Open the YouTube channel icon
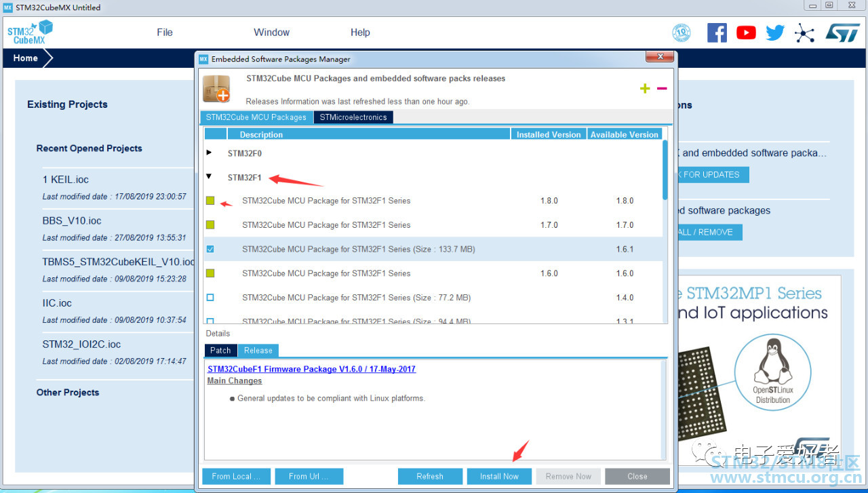868x493 pixels. [x=746, y=33]
